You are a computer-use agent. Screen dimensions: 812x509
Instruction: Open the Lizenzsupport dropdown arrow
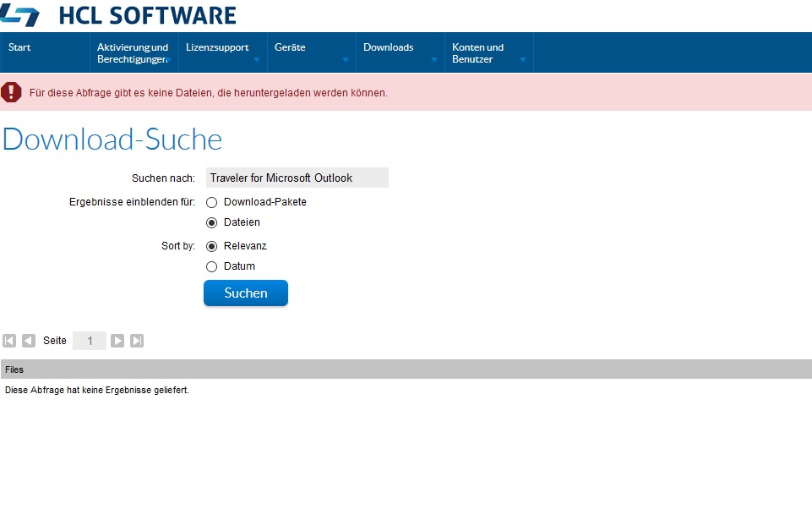point(256,60)
